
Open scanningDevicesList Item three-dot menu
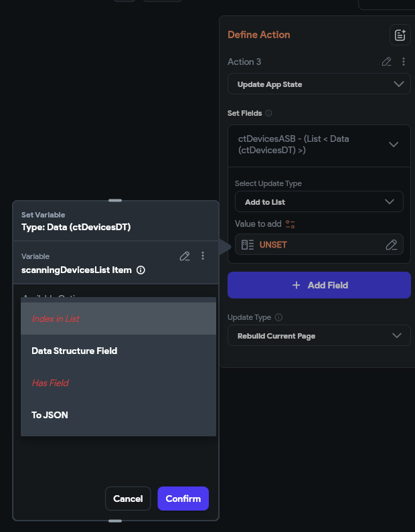[x=203, y=256]
